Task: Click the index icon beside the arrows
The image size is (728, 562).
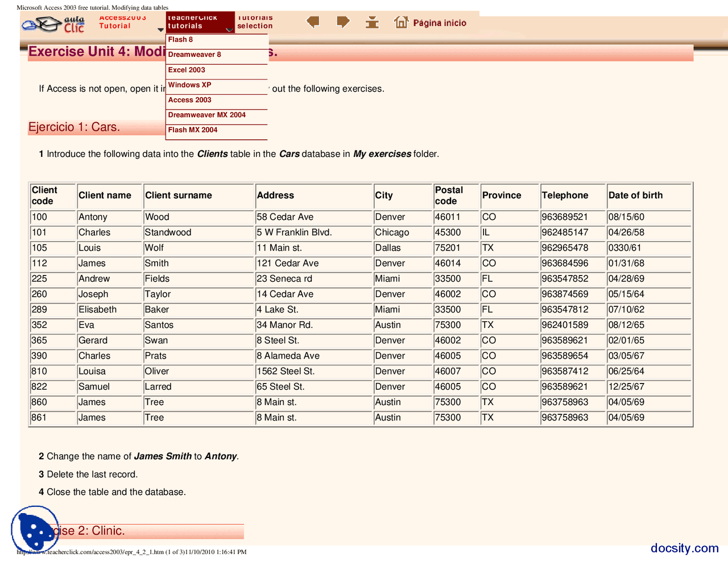Action: point(372,22)
